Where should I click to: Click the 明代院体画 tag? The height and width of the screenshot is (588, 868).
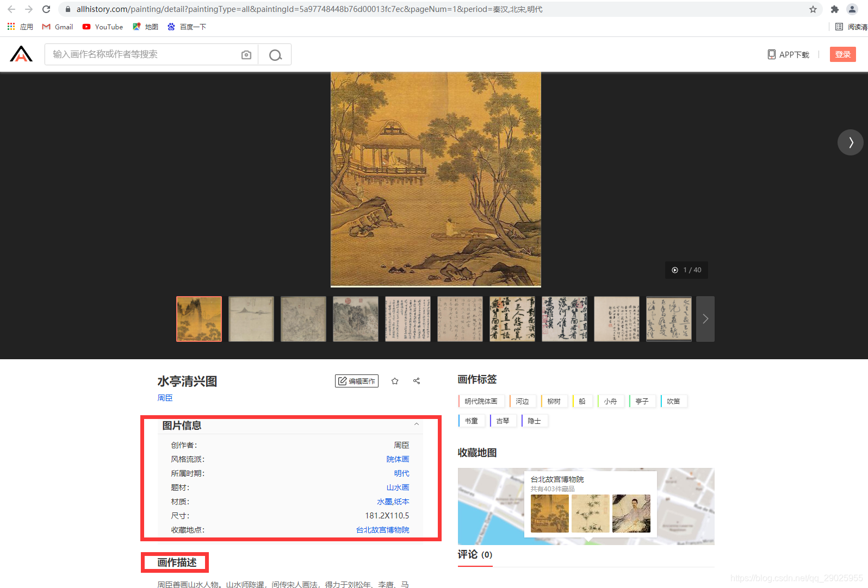point(481,401)
